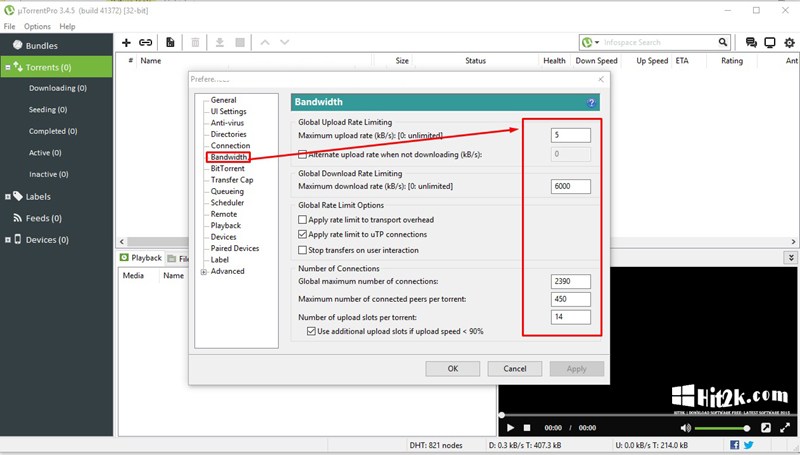This screenshot has width=800, height=455.
Task: Expand the Advanced preferences tree node
Action: pyautogui.click(x=204, y=272)
